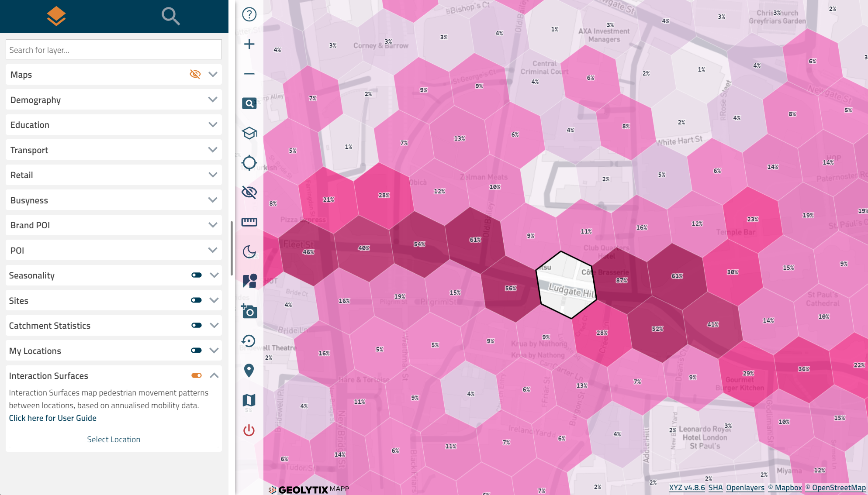This screenshot has width=868, height=495.
Task: Toggle the dark mode moon icon
Action: 249,252
